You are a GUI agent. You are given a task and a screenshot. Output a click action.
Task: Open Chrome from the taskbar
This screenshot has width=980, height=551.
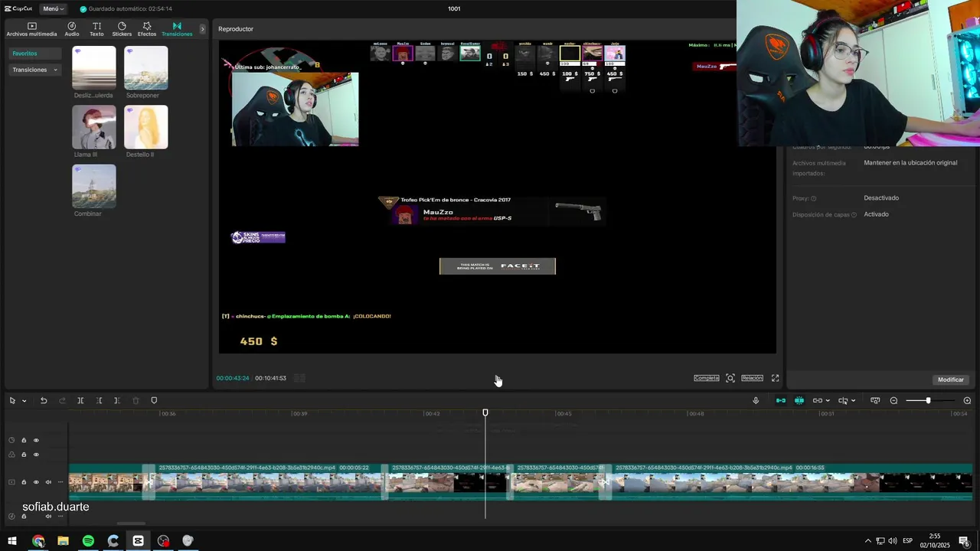(38, 541)
